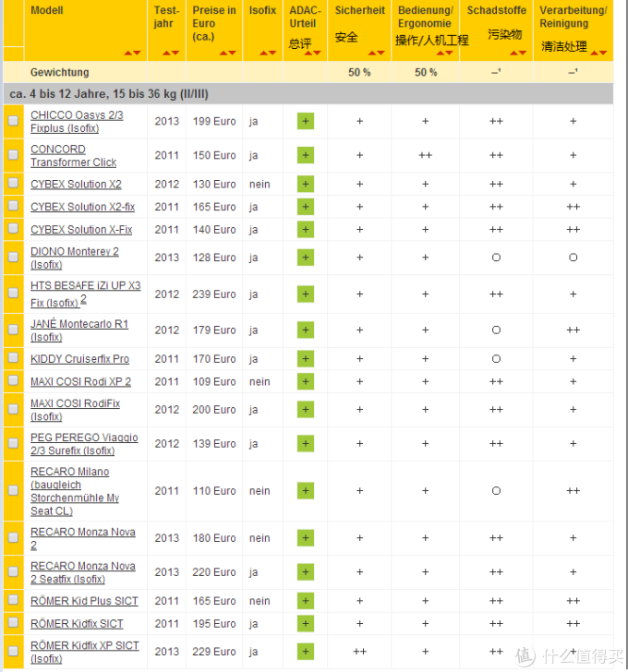Select the MAXI COSI RodiFix checkbox
This screenshot has height=672, width=628.
pyautogui.click(x=13, y=409)
